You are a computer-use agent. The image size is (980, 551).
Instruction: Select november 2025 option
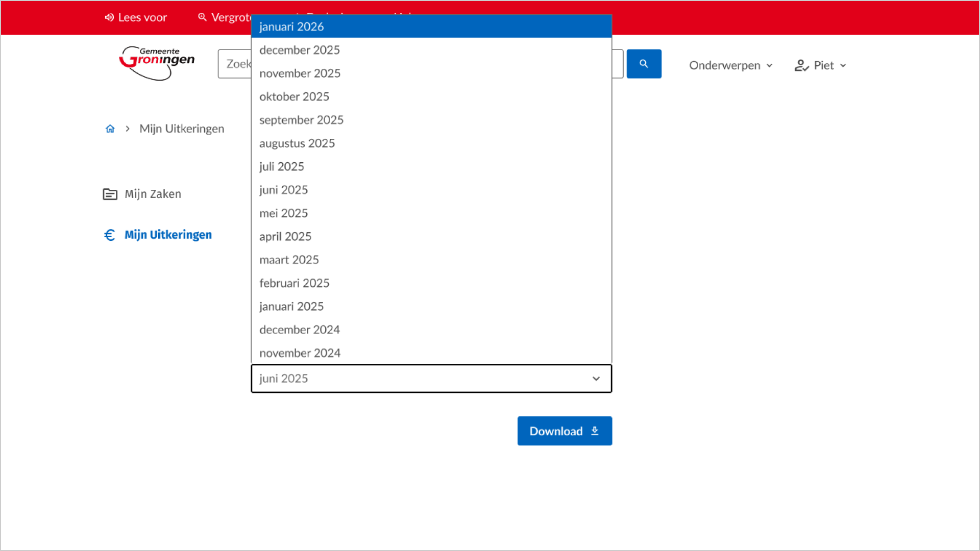(x=431, y=73)
